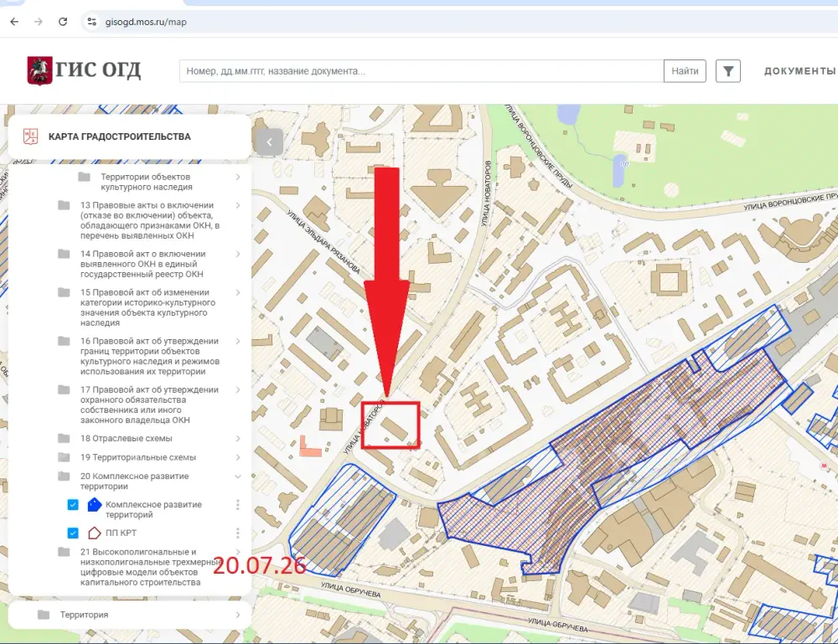Click folder icon of 19 Территориальные схемы
Viewport: 838px width, 644px height.
[x=64, y=457]
